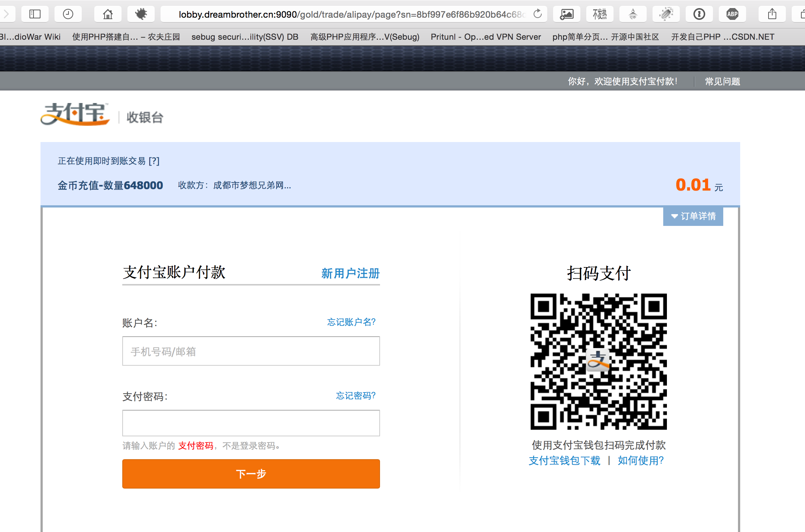Click the magic wand extension icon
Viewport: 805px width, 532px height.
pyautogui.click(x=666, y=14)
